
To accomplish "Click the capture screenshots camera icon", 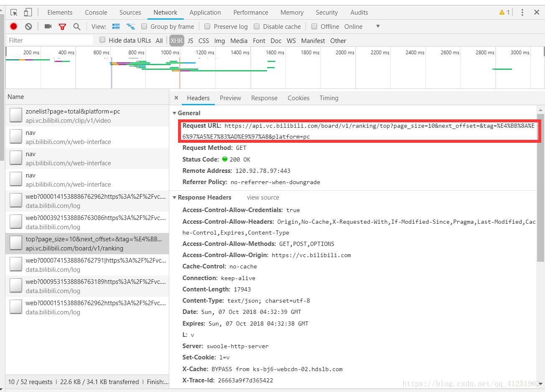I will 48,26.
